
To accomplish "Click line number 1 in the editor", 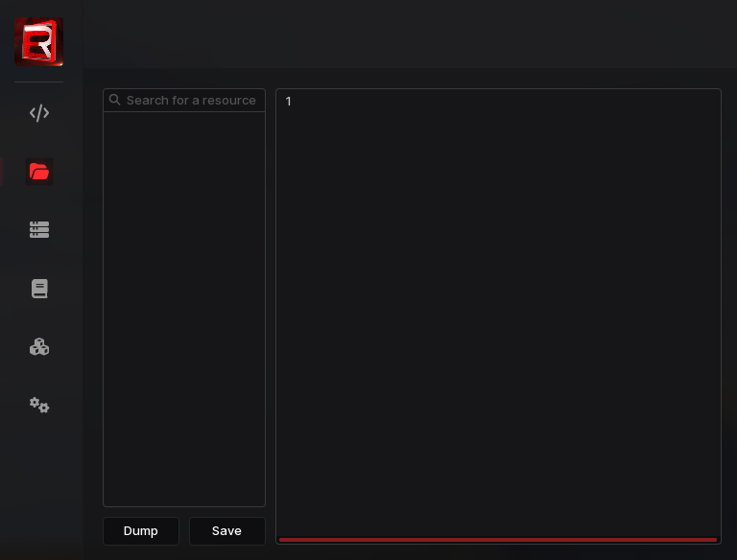I will [288, 102].
